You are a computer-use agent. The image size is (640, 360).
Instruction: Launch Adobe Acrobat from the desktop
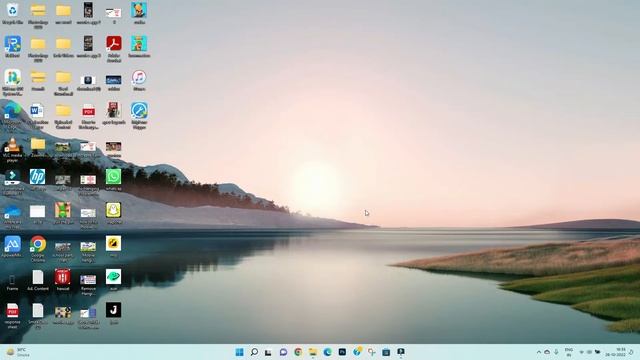pos(114,48)
